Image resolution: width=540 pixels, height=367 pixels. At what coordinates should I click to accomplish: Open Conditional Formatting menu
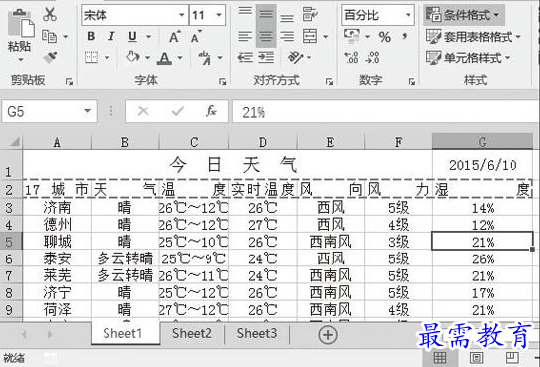click(x=464, y=15)
